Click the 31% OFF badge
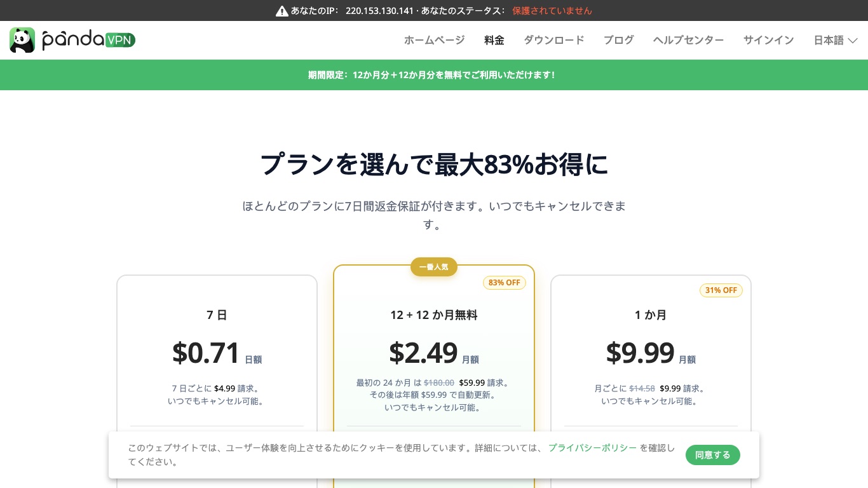 (x=721, y=290)
